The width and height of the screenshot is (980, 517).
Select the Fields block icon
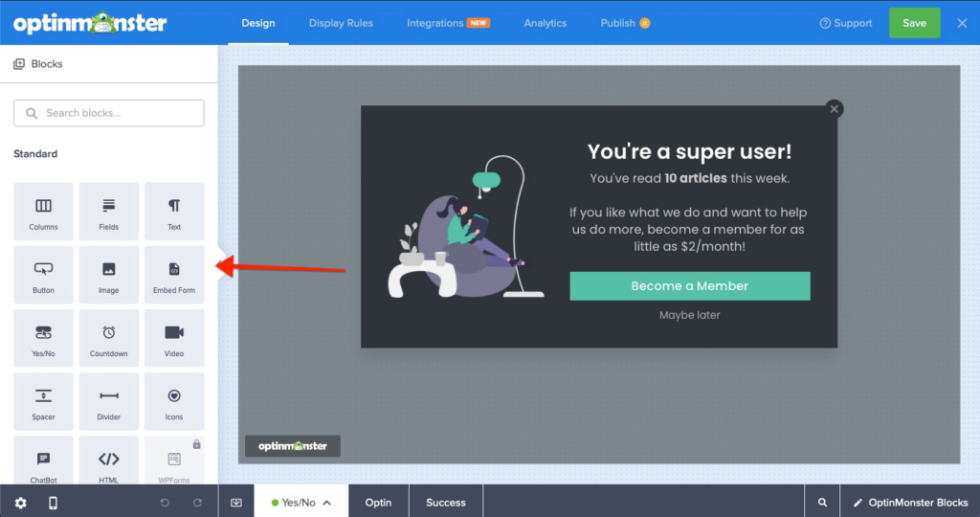(x=108, y=212)
